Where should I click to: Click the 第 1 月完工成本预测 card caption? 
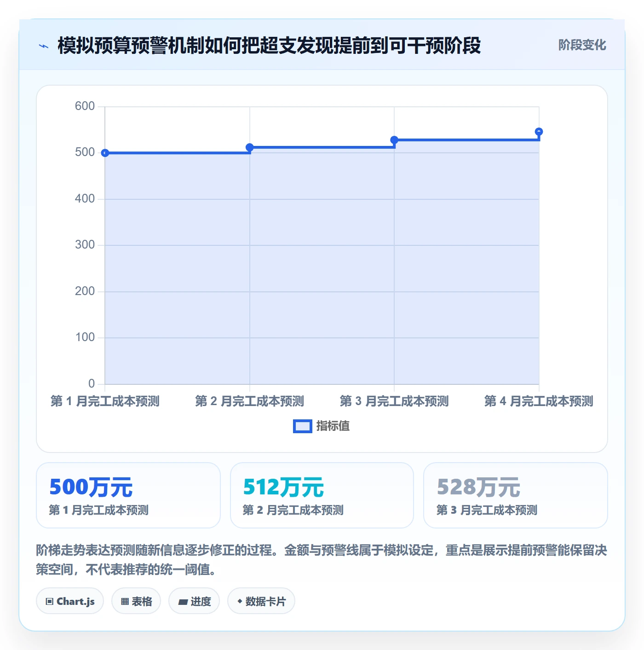pyautogui.click(x=98, y=510)
